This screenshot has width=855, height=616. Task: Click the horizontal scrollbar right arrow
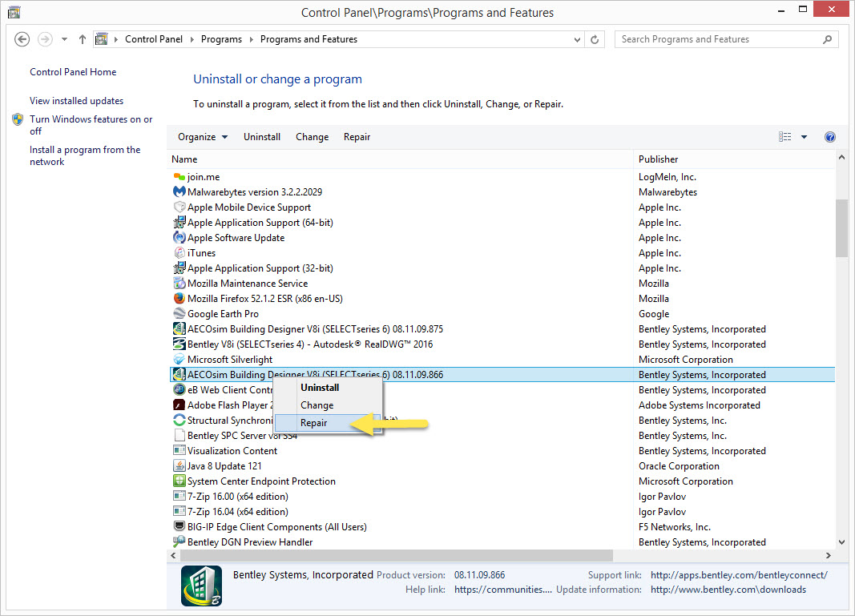tap(829, 555)
